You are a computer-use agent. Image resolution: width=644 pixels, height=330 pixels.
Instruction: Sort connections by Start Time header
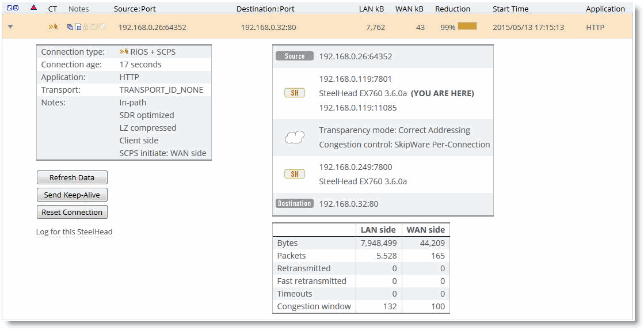tap(510, 9)
